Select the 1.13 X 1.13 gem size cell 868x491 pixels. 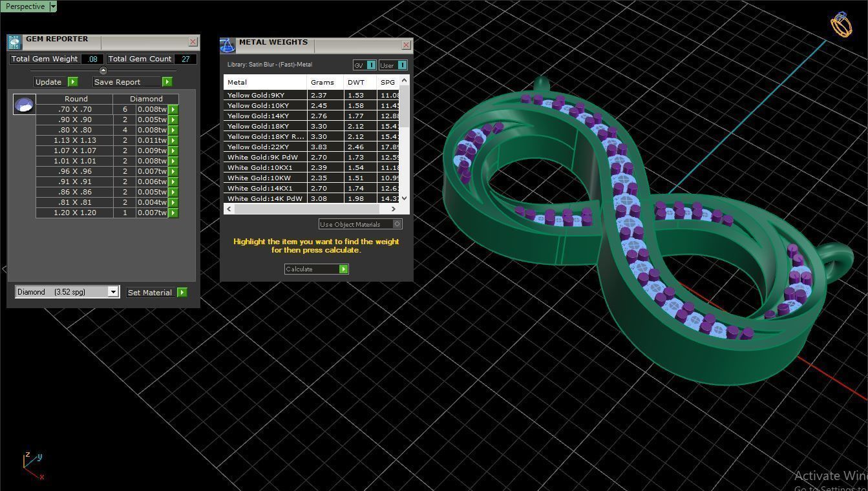coord(75,140)
